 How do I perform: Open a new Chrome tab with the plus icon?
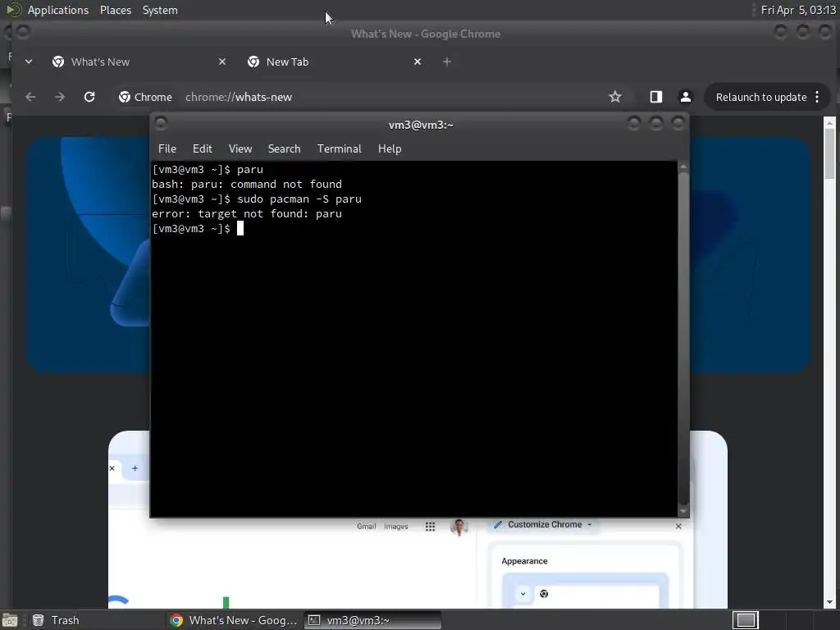click(447, 62)
